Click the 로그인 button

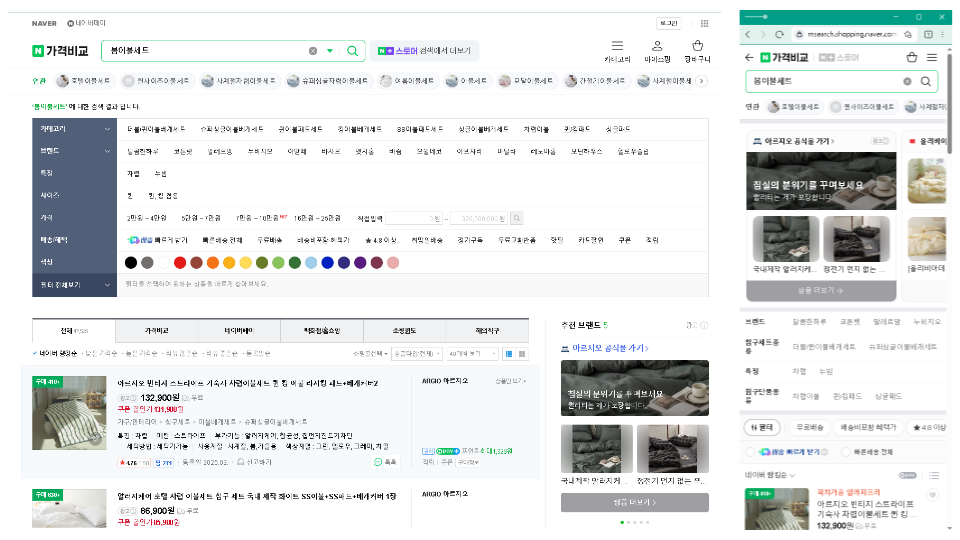coord(669,23)
